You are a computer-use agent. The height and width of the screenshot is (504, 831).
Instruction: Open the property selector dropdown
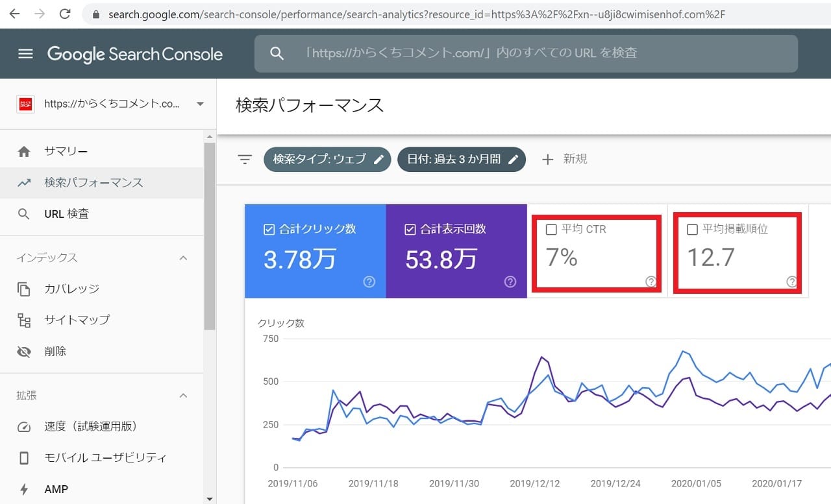pos(200,104)
